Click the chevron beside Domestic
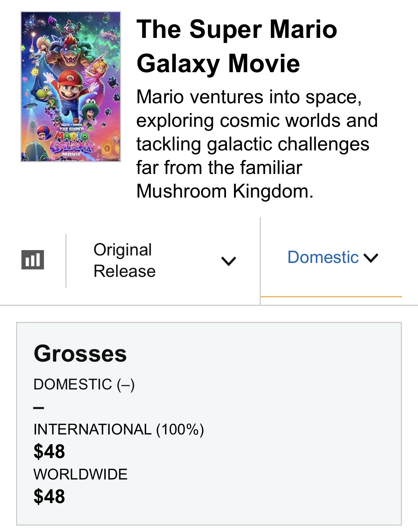418x532 pixels. [x=371, y=258]
